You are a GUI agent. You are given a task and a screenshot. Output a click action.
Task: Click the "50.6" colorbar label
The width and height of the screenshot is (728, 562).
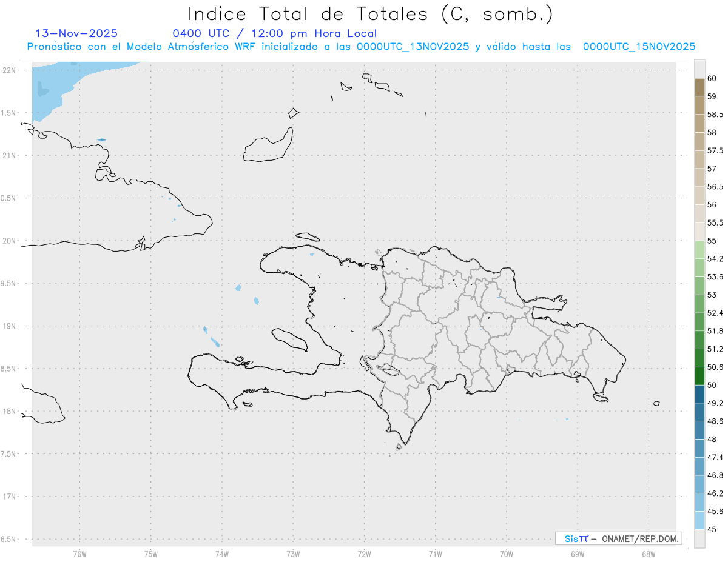(x=715, y=367)
